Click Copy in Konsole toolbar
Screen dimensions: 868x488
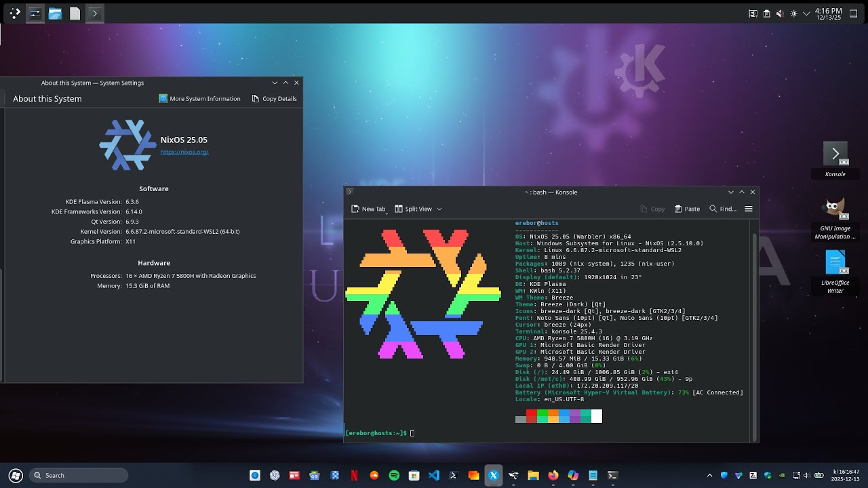(652, 209)
